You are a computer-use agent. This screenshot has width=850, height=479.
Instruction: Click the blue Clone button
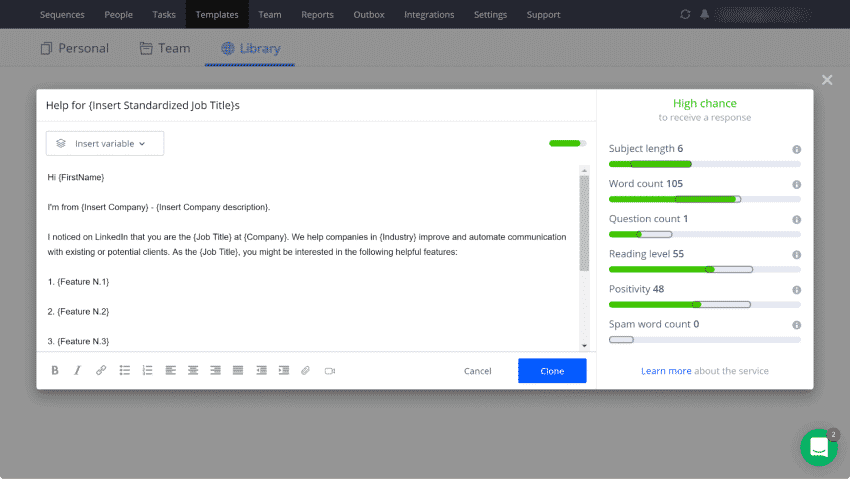(x=552, y=371)
